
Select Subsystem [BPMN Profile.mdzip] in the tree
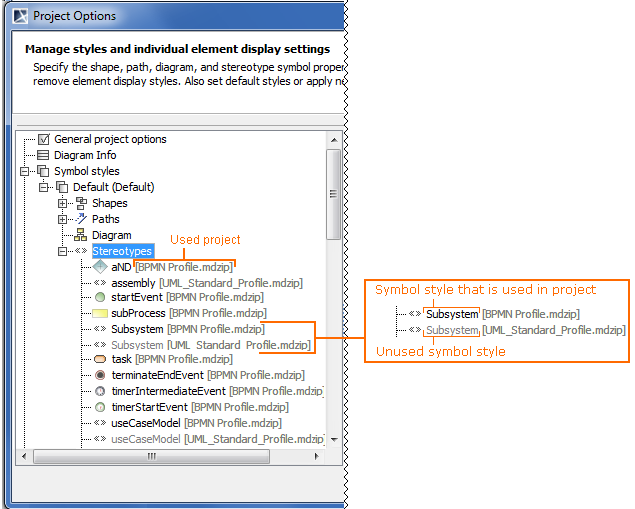coord(188,329)
